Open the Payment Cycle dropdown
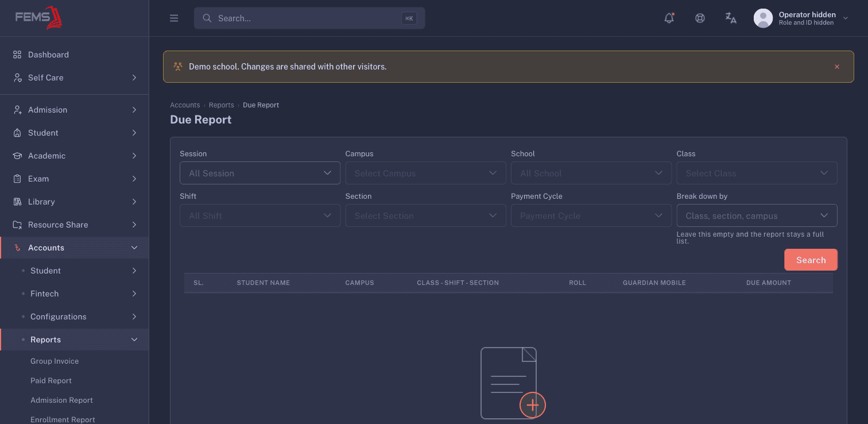 [x=591, y=215]
